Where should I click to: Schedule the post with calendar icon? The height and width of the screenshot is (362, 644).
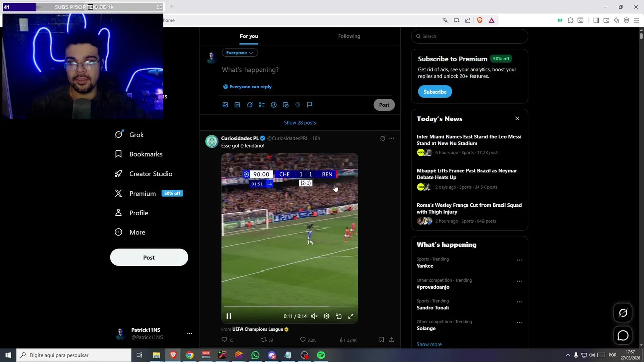tap(286, 105)
